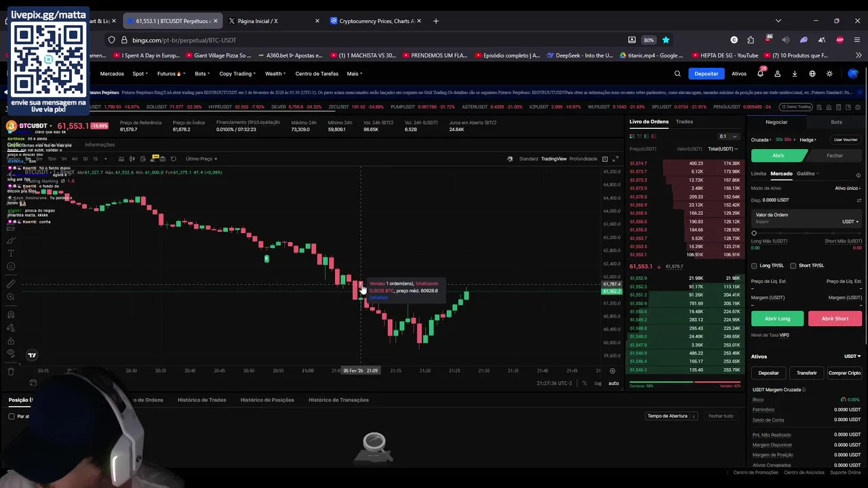Viewport: 868px width, 488px height.
Task: Open the Último Preço dropdown
Action: (x=201, y=159)
